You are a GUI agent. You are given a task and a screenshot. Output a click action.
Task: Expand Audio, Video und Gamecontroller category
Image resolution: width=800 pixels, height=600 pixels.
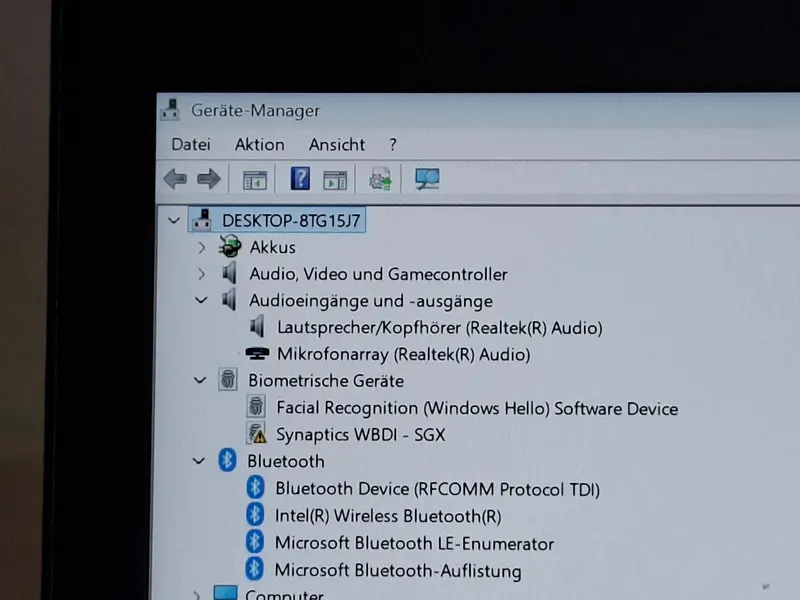point(202,274)
